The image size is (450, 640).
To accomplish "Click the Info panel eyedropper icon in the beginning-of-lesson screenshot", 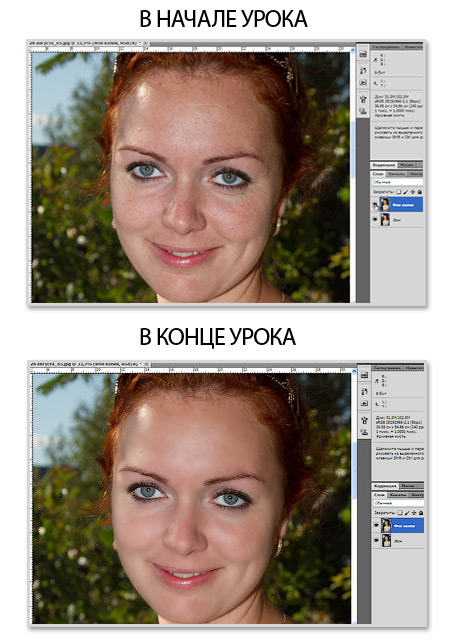I will 375,60.
